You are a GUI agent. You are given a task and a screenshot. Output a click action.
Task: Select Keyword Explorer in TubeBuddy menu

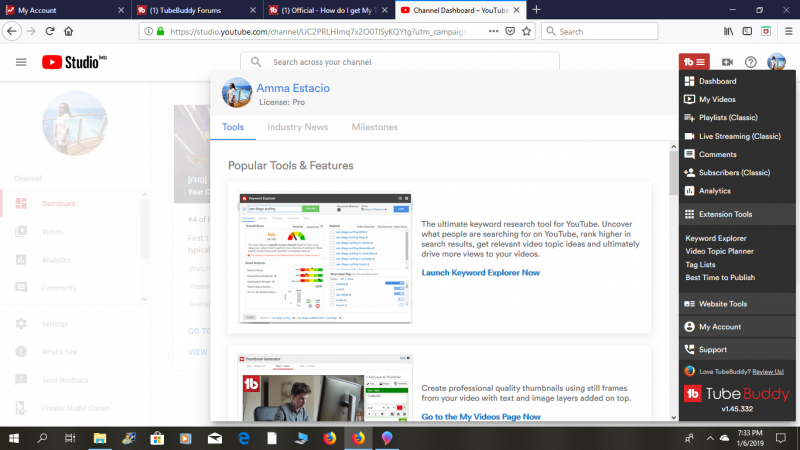(715, 238)
